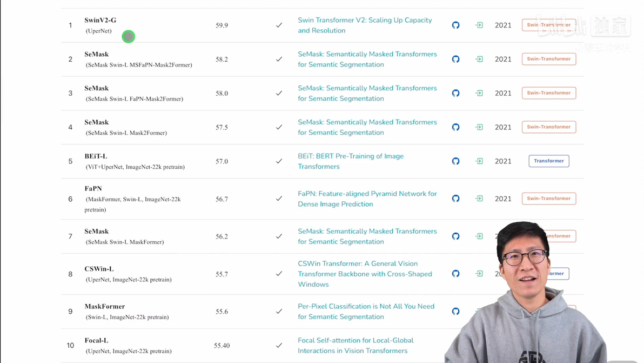Open GitHub repository icon for FaPN row
This screenshot has width=644, height=363.
point(455,199)
